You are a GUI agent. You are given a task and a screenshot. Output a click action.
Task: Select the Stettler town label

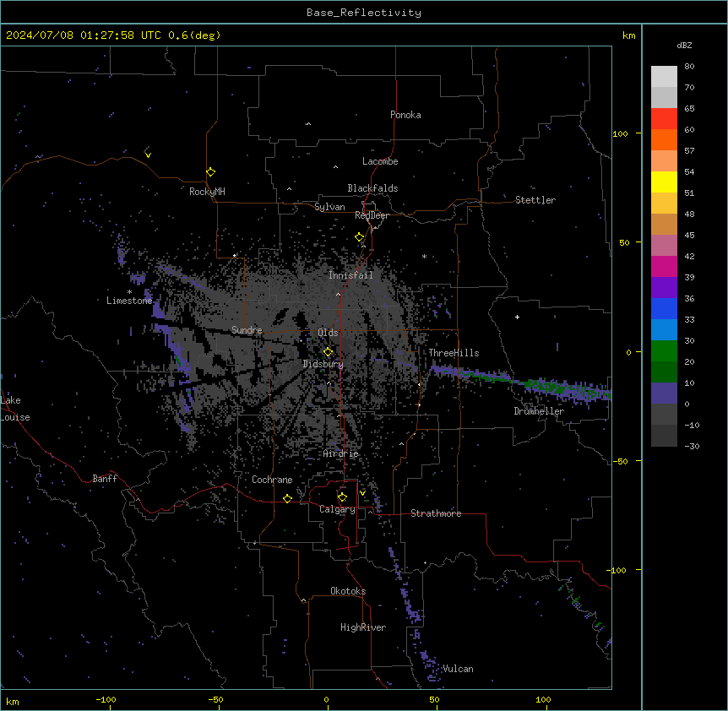[x=535, y=200]
